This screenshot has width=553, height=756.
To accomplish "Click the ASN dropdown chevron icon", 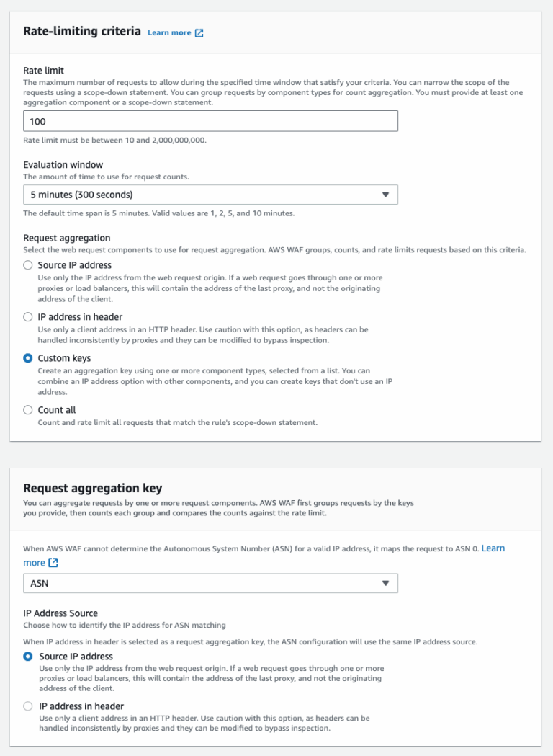I will point(385,583).
